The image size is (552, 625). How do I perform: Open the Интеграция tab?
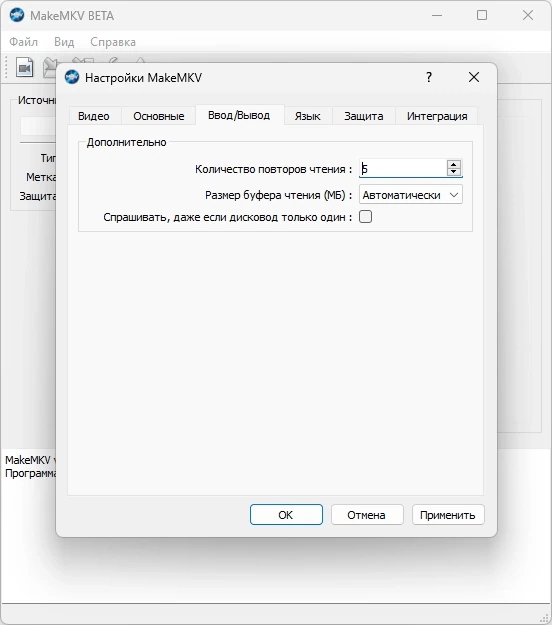pyautogui.click(x=437, y=116)
